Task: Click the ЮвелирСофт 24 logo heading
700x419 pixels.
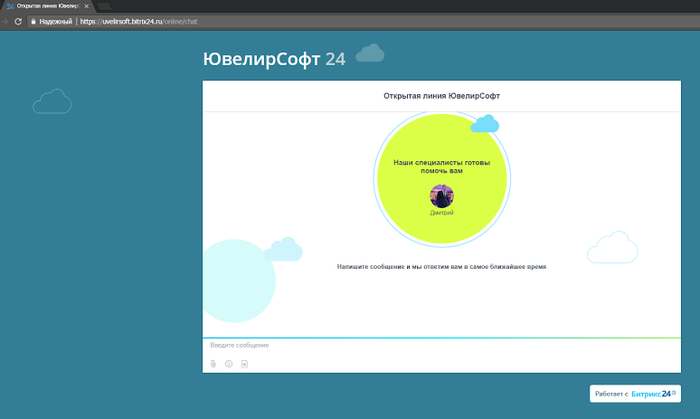Action: [274, 59]
